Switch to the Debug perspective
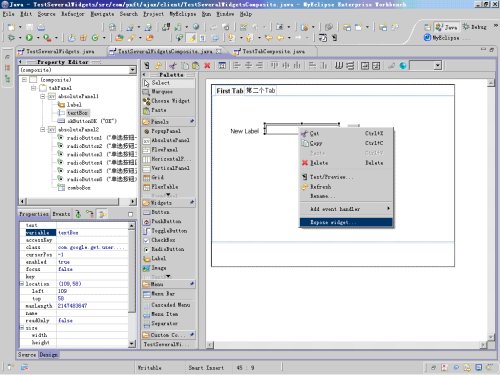 [475, 27]
